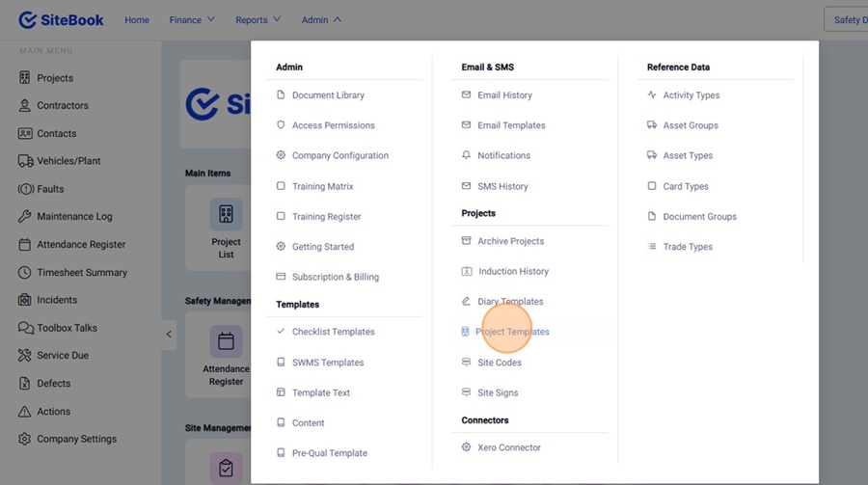Click the Asset Groups truck icon
868x485 pixels.
[652, 125]
